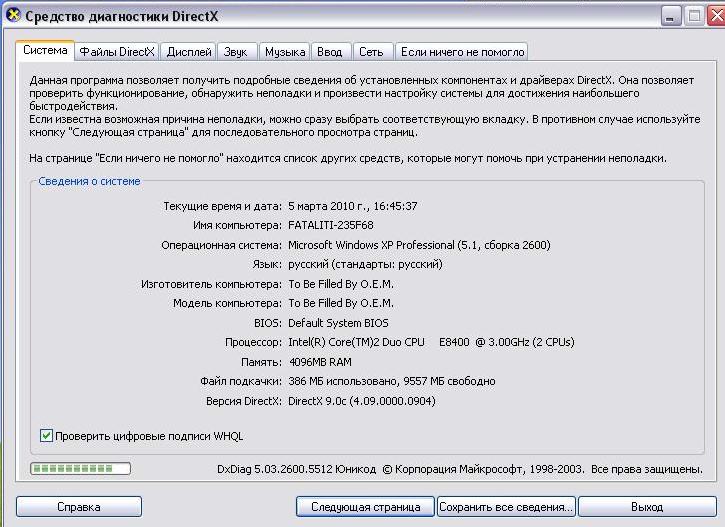Click the disabled maximize button
The height and width of the screenshot is (527, 725).
click(694, 17)
